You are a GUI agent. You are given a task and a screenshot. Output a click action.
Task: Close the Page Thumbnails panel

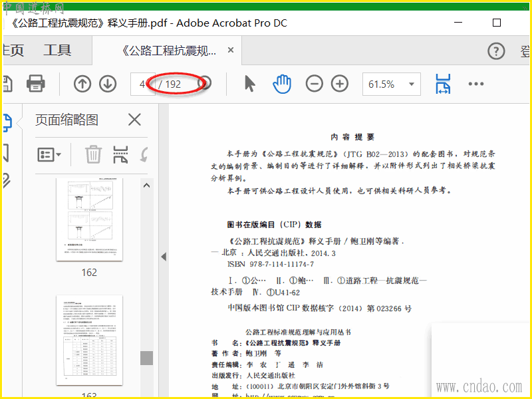[x=134, y=120]
